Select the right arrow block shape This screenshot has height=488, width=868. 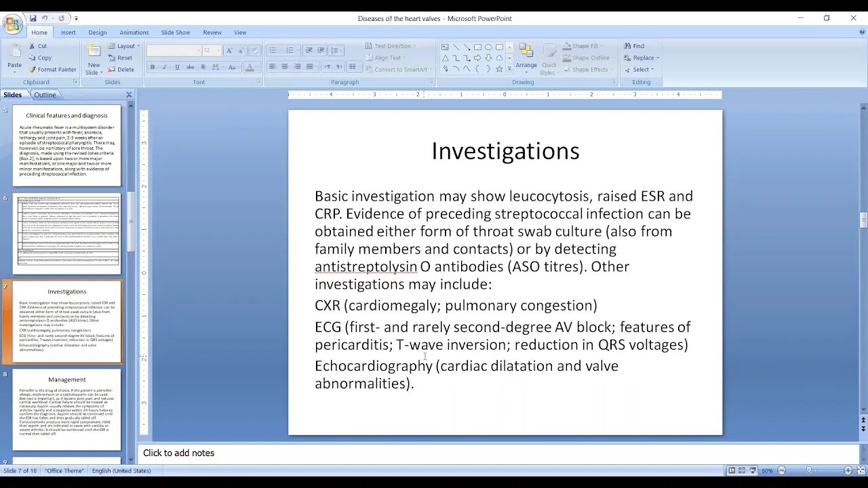tap(477, 58)
